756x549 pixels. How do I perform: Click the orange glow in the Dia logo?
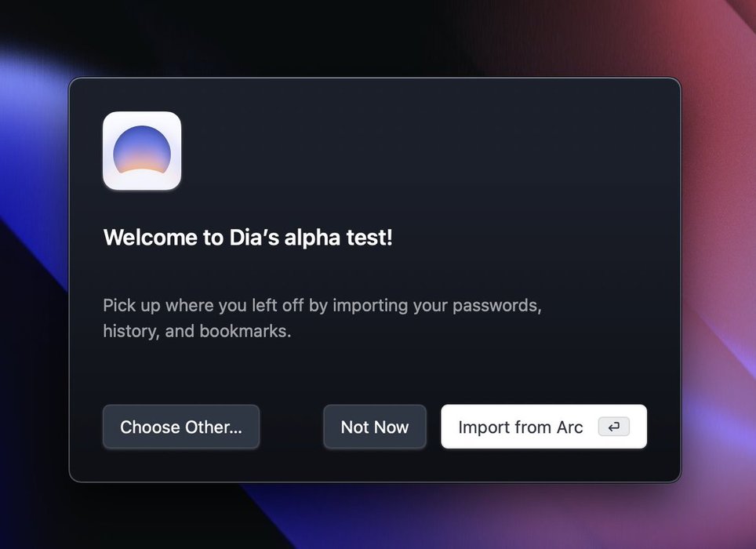coord(142,167)
